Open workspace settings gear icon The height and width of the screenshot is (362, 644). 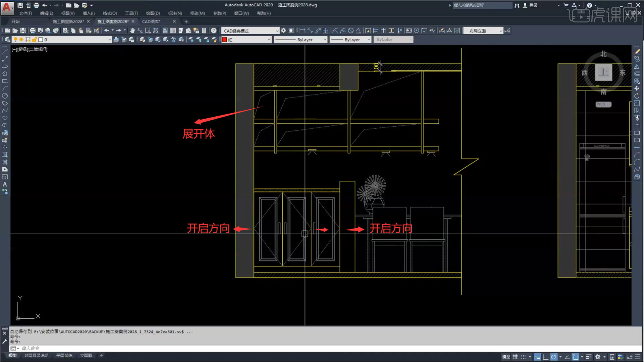pyautogui.click(x=283, y=31)
